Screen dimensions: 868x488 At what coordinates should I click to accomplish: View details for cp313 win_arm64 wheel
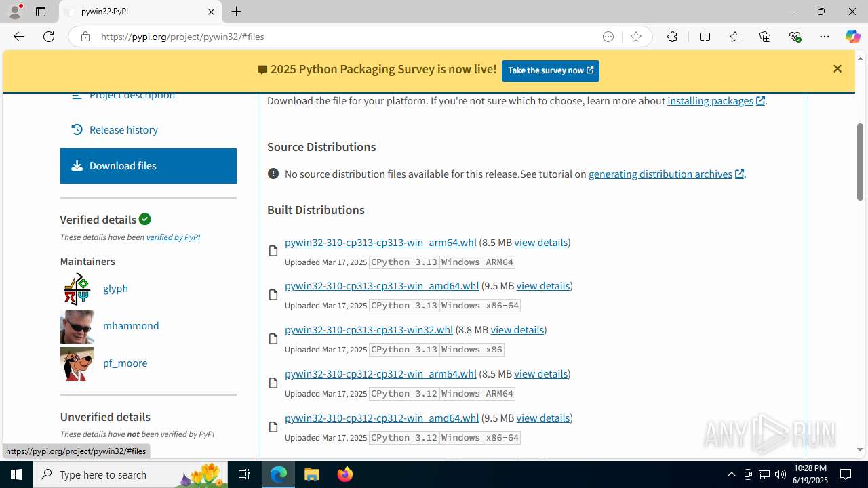click(x=540, y=242)
